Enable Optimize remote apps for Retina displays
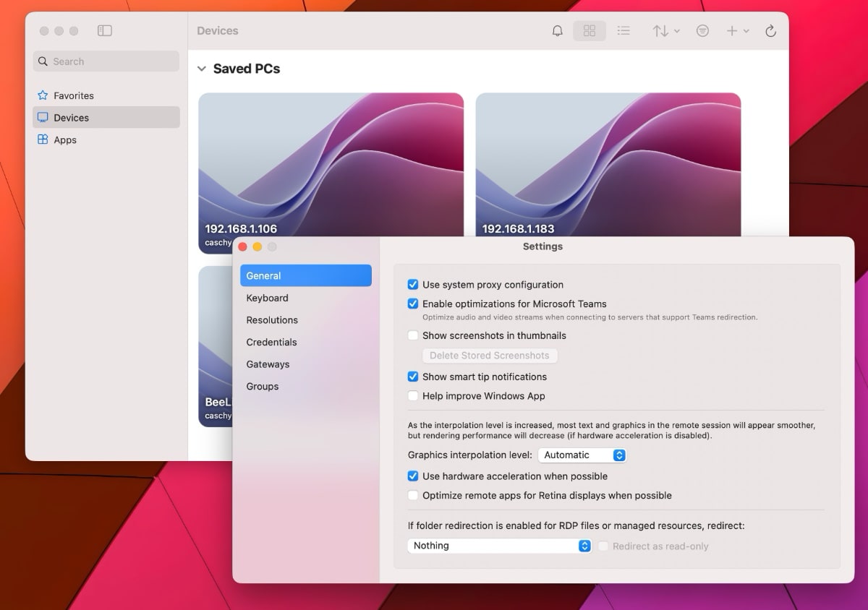868x610 pixels. pos(413,496)
